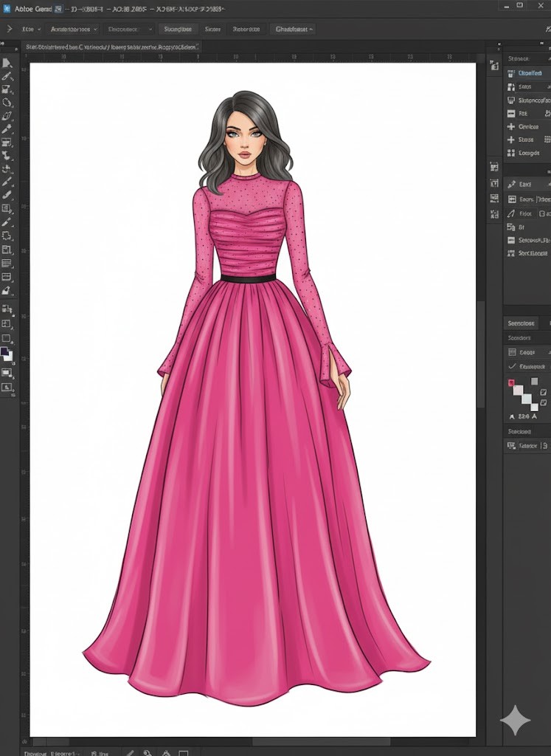Click the Sucingfiose button in options bar
The width and height of the screenshot is (551, 756).
tap(177, 29)
